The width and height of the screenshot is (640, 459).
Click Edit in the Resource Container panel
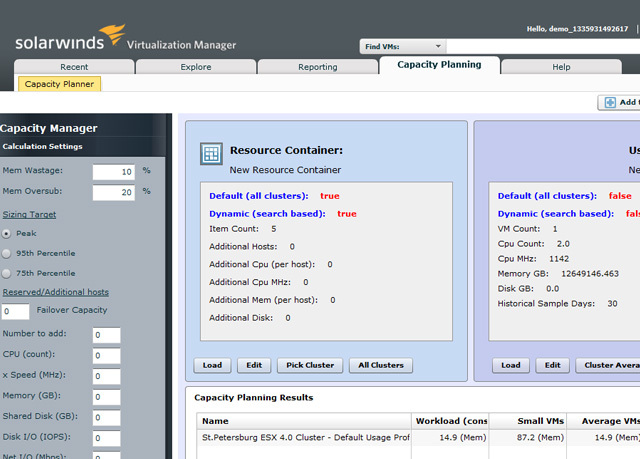(x=254, y=365)
